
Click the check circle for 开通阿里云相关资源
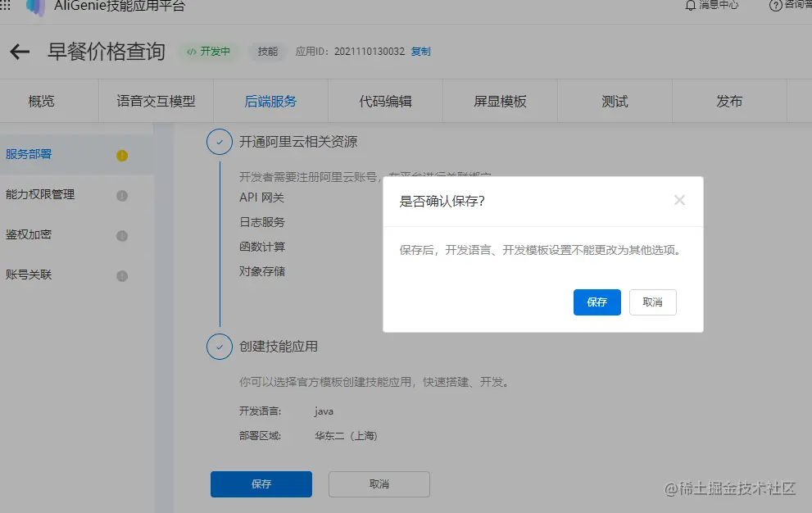point(220,142)
